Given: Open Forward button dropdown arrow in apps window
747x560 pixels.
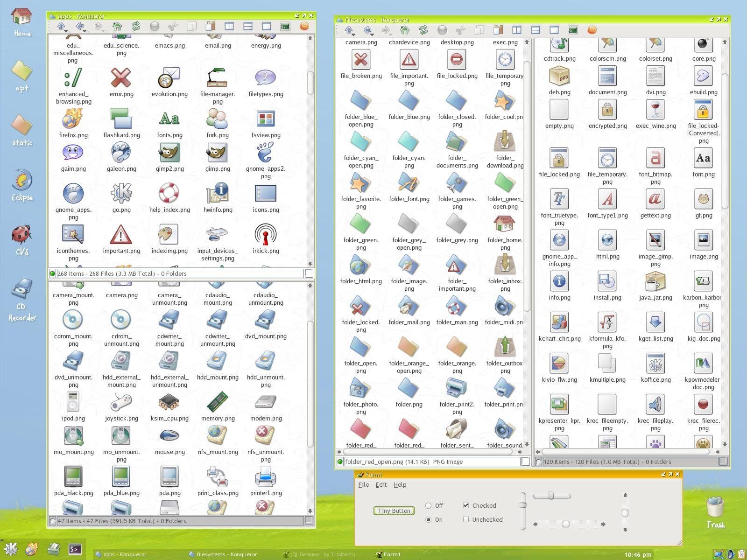Looking at the screenshot, I should coord(103,31).
